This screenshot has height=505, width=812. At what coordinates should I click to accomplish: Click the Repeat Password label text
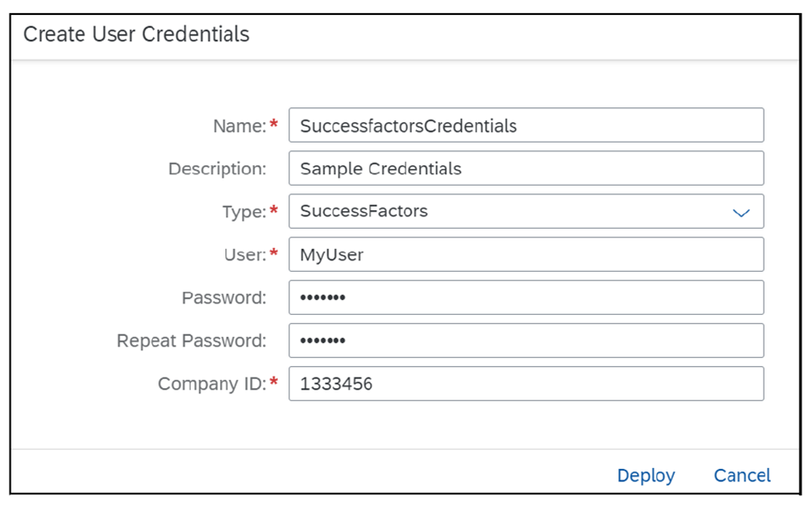click(191, 341)
